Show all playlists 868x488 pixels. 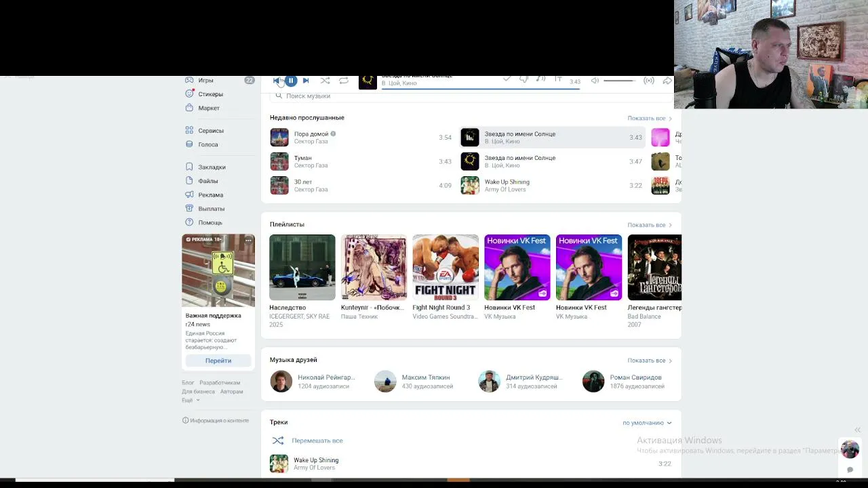tap(650, 225)
